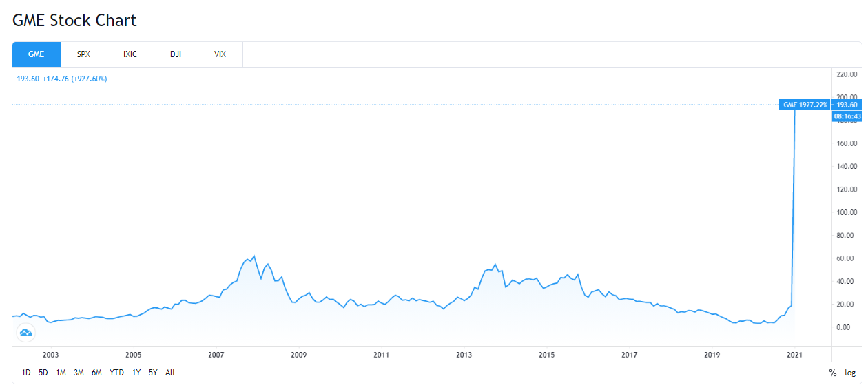Click the GME 1927.22% price label
This screenshot has width=868, height=392.
pyautogui.click(x=805, y=105)
